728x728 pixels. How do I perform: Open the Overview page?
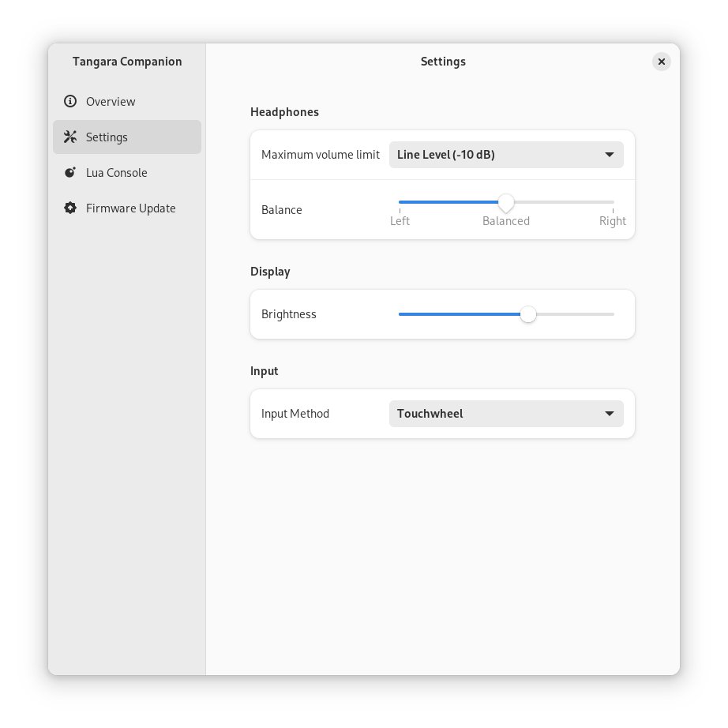click(127, 101)
